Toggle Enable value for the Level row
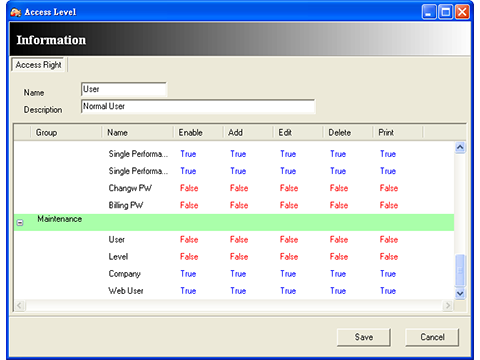 point(189,257)
